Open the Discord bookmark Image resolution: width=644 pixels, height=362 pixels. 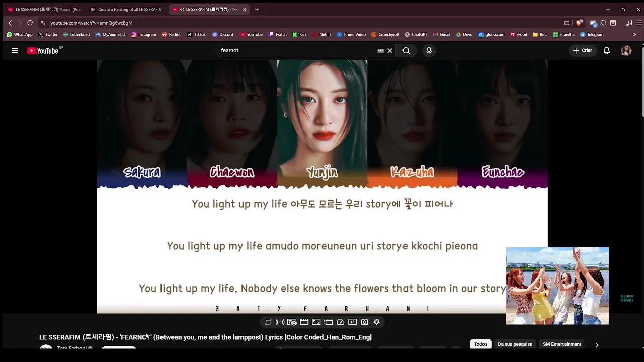click(222, 35)
